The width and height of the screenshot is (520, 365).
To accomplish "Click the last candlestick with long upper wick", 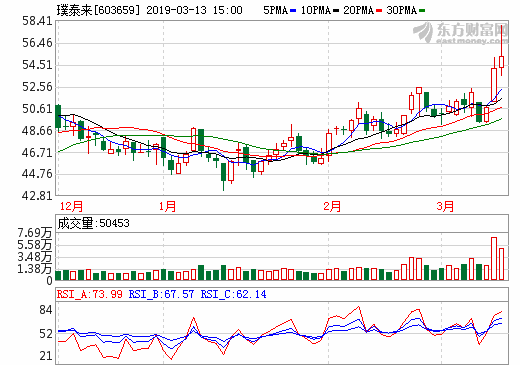I will click(x=501, y=51).
